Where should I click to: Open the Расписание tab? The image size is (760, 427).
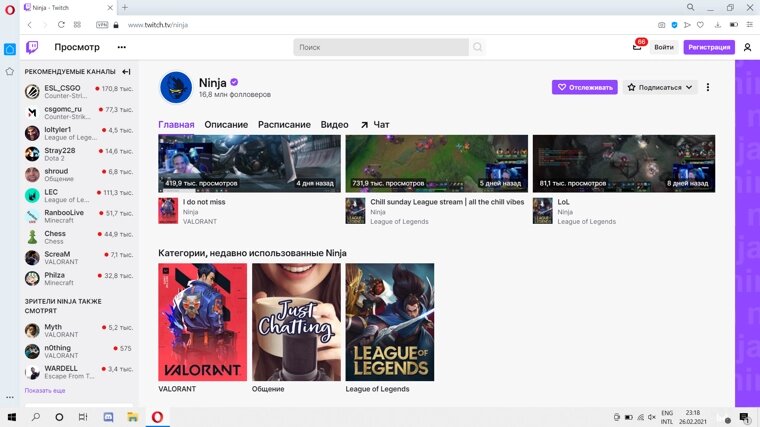click(x=284, y=125)
